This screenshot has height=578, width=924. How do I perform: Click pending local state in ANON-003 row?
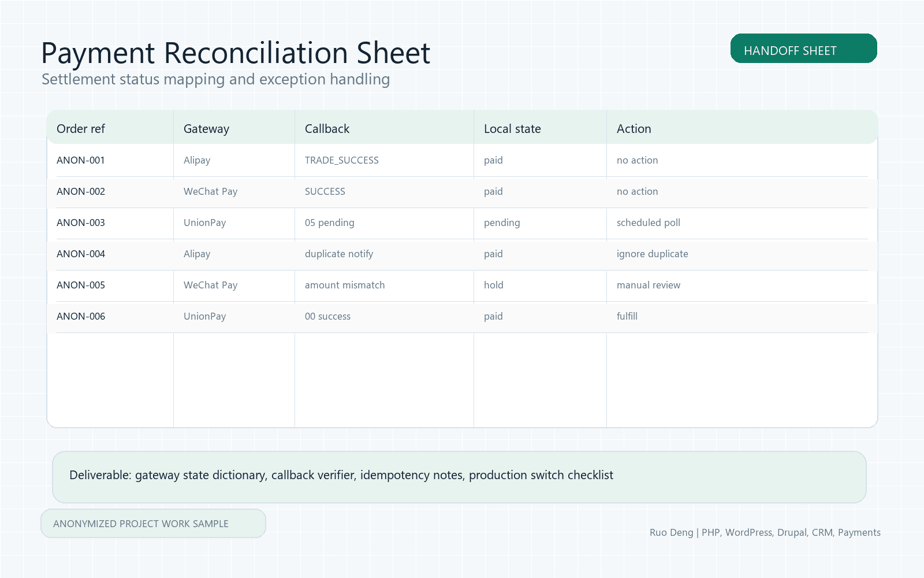(x=502, y=223)
